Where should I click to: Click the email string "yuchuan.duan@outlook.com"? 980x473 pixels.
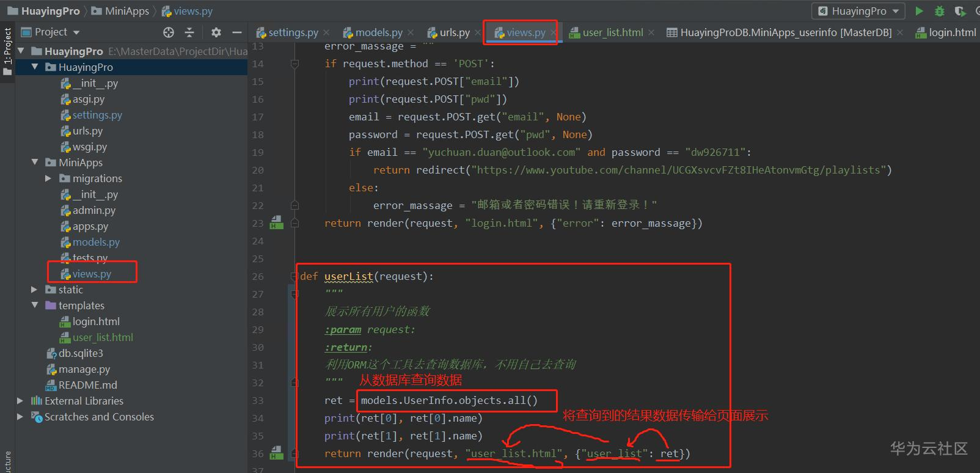502,152
